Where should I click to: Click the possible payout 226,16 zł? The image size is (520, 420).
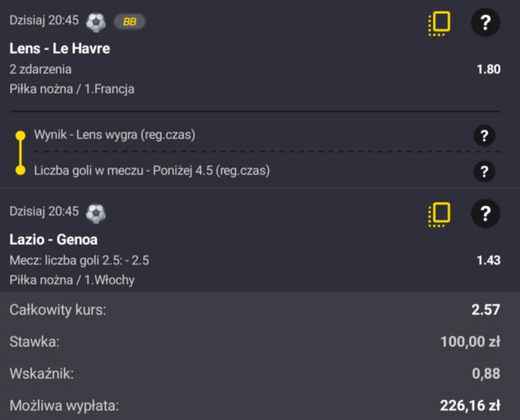pos(470,406)
